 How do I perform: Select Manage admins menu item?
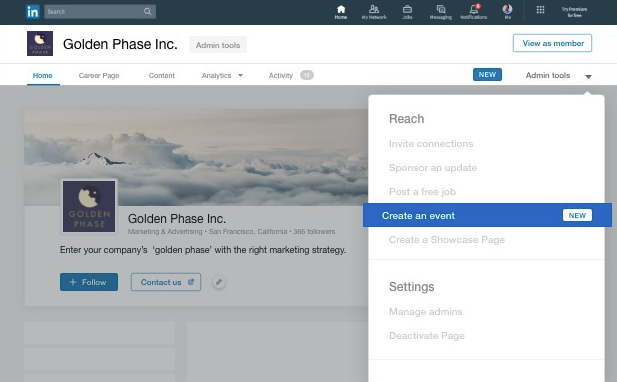click(425, 312)
